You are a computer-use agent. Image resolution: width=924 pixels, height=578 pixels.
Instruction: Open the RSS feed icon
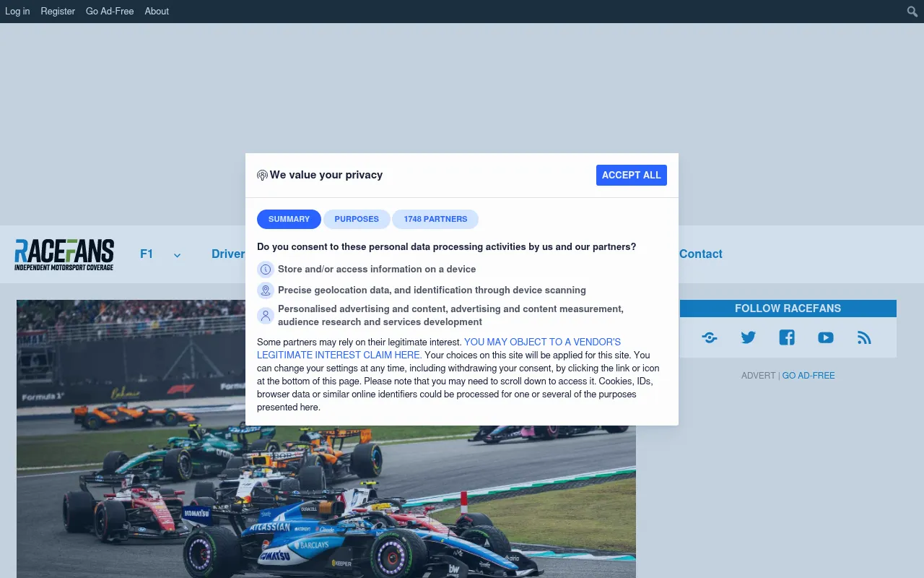click(864, 337)
